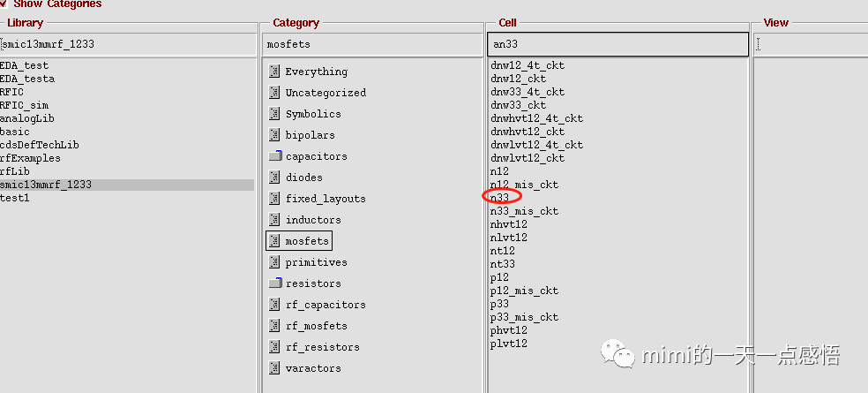Click the diodes category icon

pyautogui.click(x=274, y=178)
